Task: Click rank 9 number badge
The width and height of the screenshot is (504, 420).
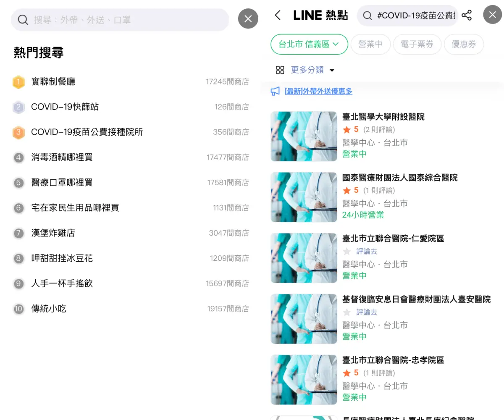Action: (x=18, y=283)
